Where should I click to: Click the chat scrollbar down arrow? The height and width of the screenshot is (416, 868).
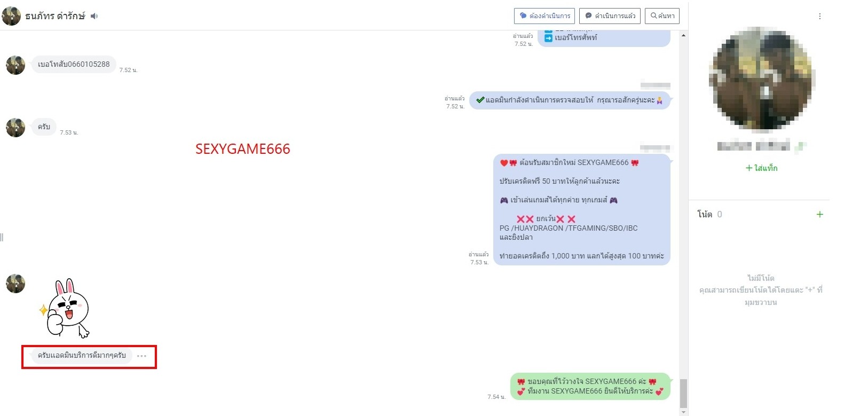click(x=683, y=412)
